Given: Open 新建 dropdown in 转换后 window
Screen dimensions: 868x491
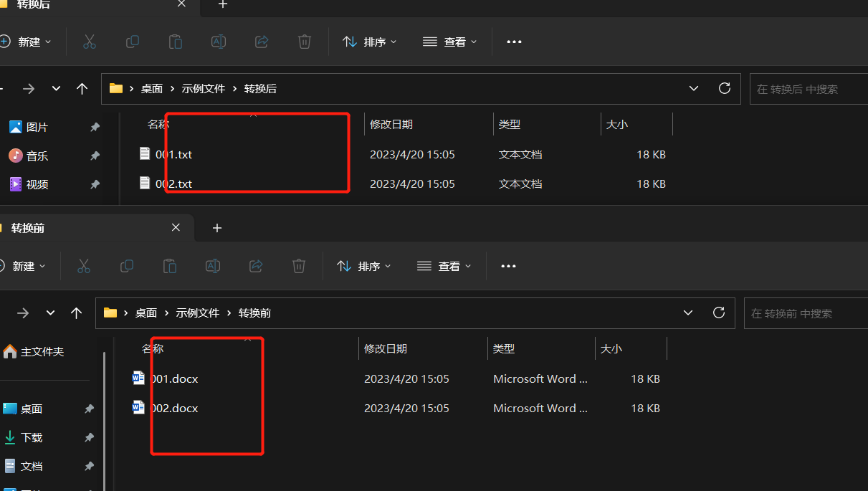Looking at the screenshot, I should (x=27, y=42).
